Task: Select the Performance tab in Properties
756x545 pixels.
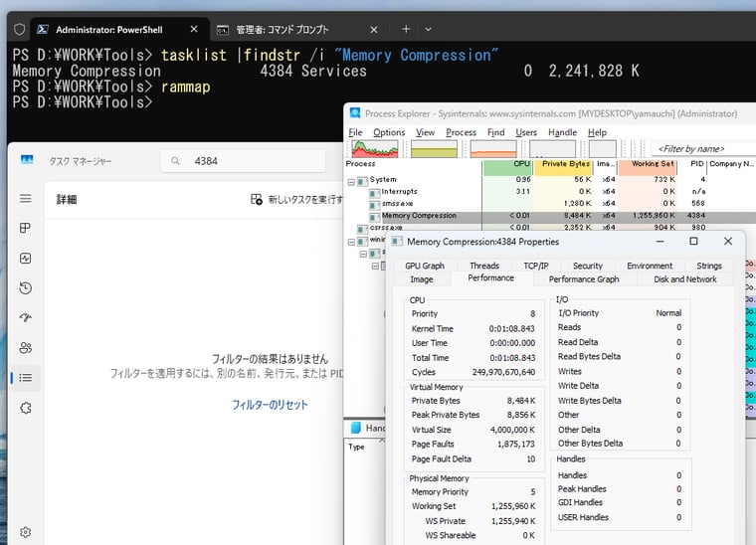Action: click(490, 278)
